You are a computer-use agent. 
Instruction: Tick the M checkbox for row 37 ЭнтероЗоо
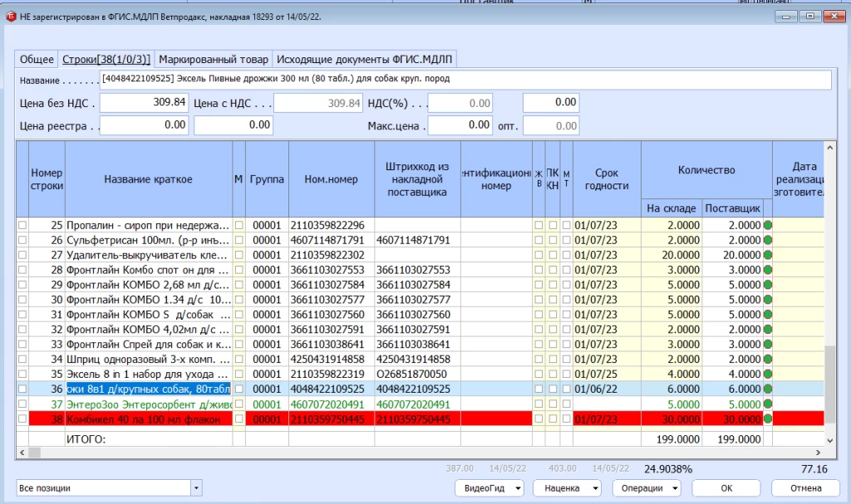239,404
